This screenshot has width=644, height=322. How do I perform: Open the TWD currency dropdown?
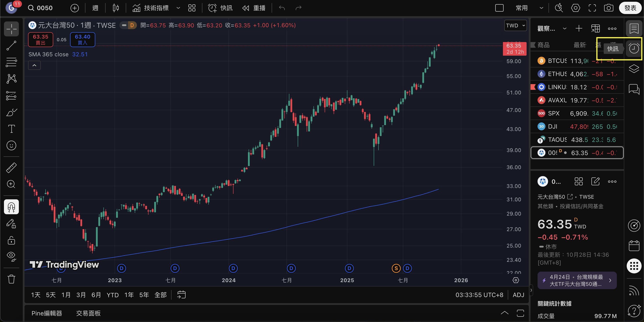[x=515, y=25]
